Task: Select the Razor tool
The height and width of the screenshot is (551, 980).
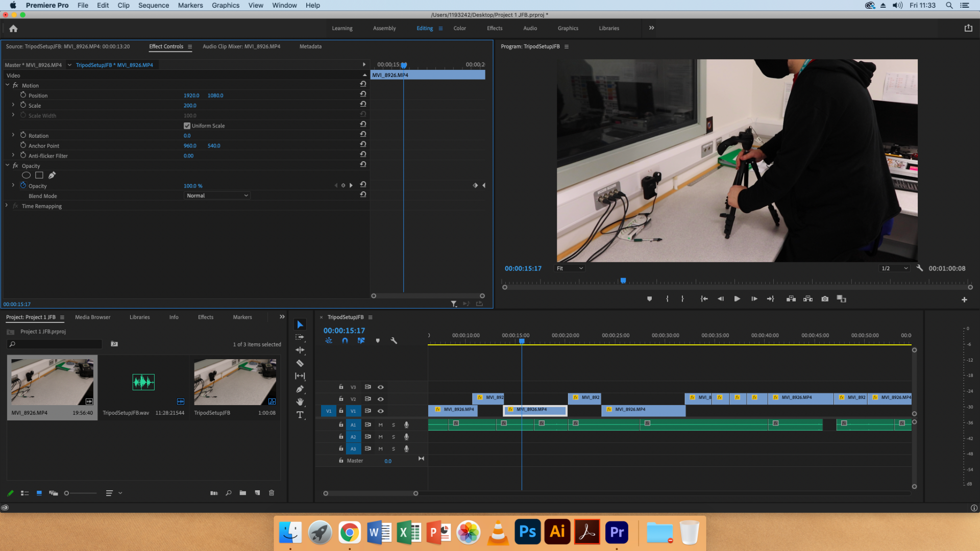Action: (300, 363)
